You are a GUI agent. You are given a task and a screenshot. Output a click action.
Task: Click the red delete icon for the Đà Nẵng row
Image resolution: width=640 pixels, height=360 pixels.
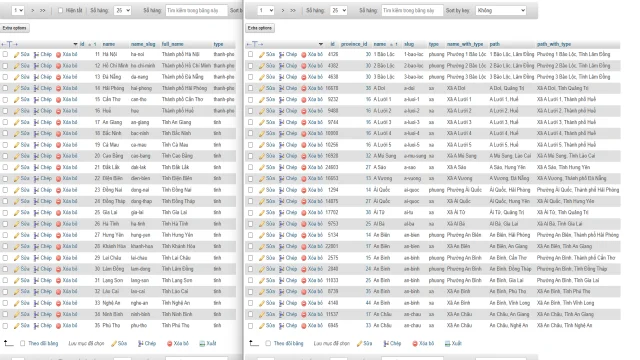pyautogui.click(x=58, y=77)
